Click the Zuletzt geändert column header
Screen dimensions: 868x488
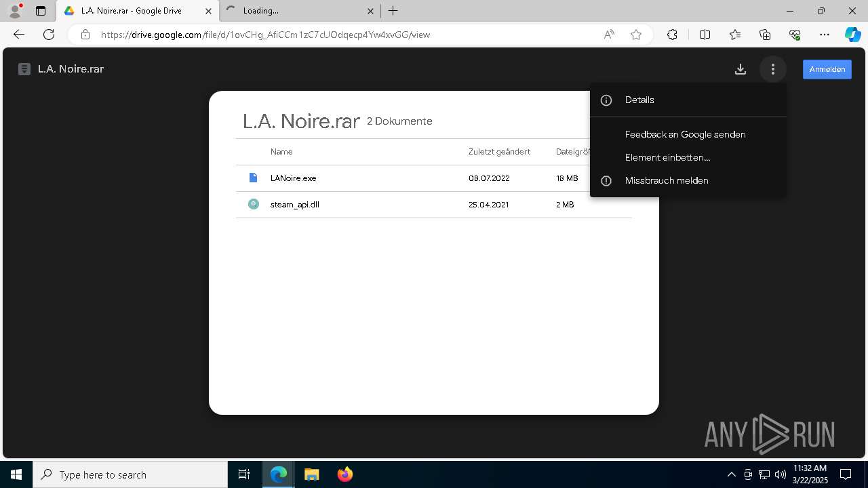(x=499, y=152)
